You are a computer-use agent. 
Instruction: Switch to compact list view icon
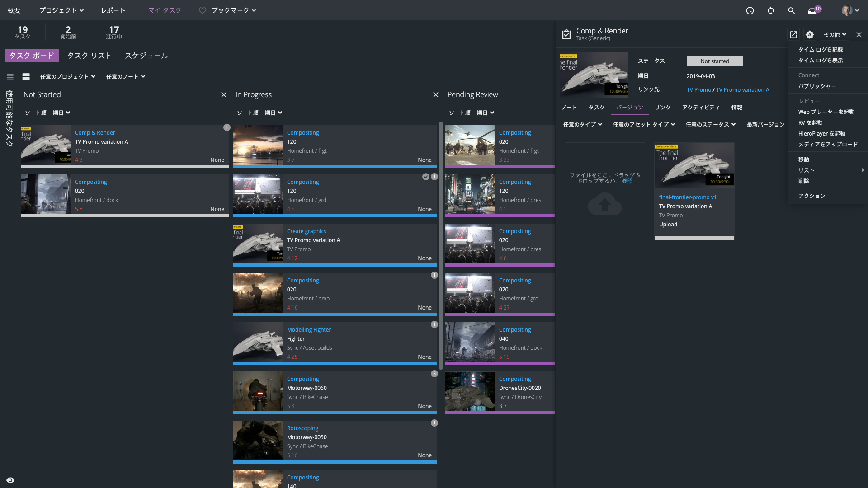coord(10,77)
